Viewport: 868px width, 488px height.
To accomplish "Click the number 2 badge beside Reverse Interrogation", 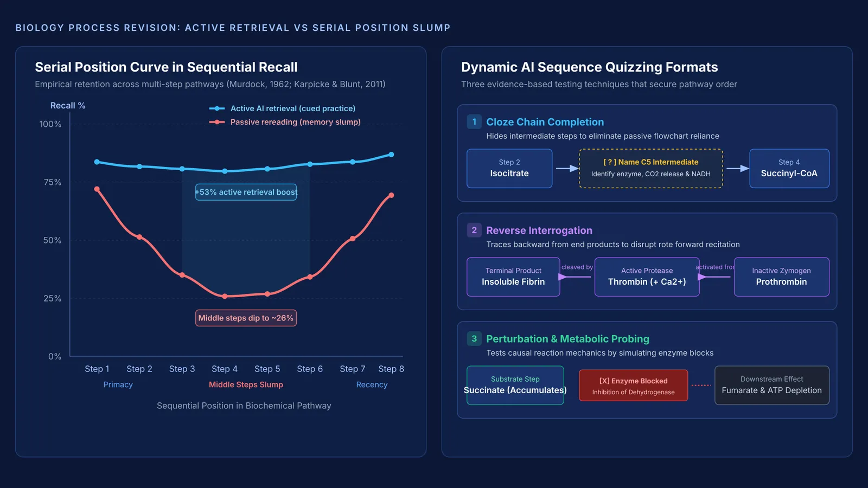I will pos(474,230).
